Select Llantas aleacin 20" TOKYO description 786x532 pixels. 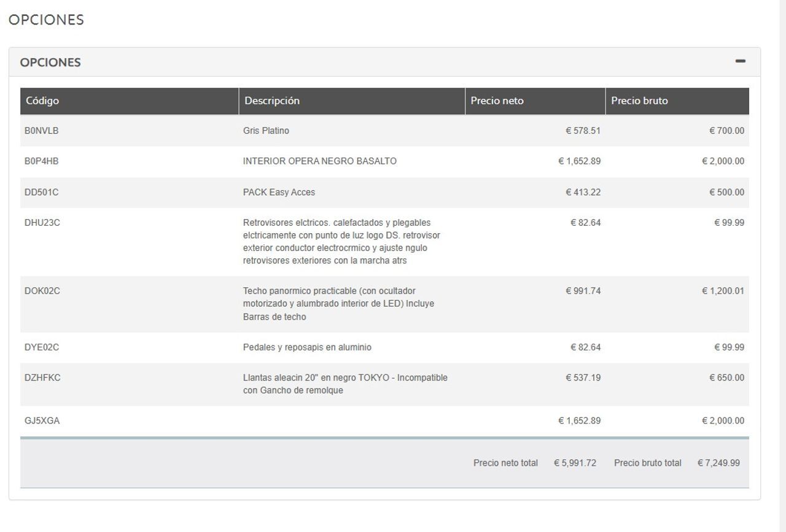tap(345, 384)
